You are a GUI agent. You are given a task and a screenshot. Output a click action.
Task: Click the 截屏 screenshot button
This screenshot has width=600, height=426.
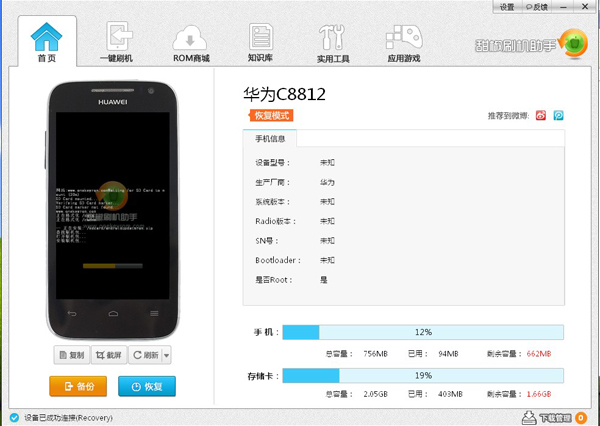tap(109, 355)
